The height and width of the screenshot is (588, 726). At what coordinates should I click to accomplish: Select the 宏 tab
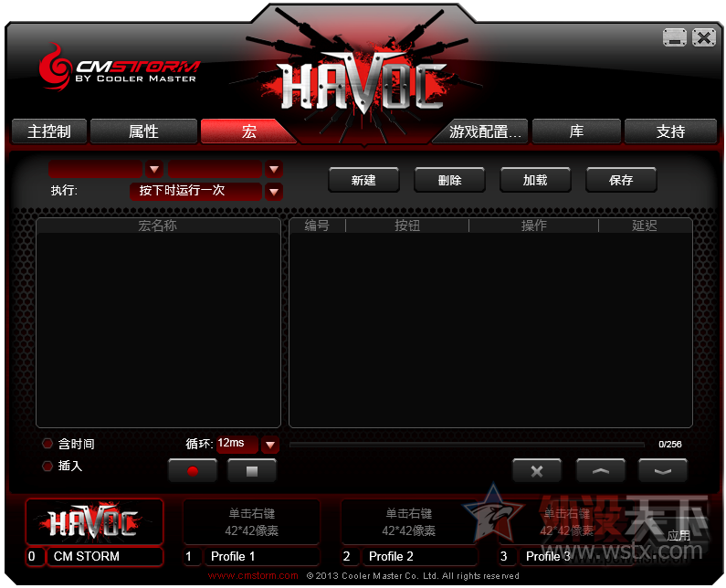248,131
